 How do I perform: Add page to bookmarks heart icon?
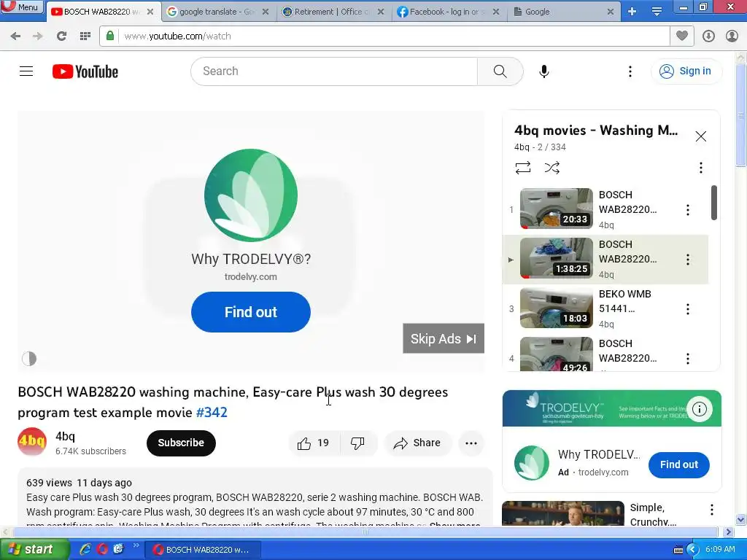[x=682, y=36]
